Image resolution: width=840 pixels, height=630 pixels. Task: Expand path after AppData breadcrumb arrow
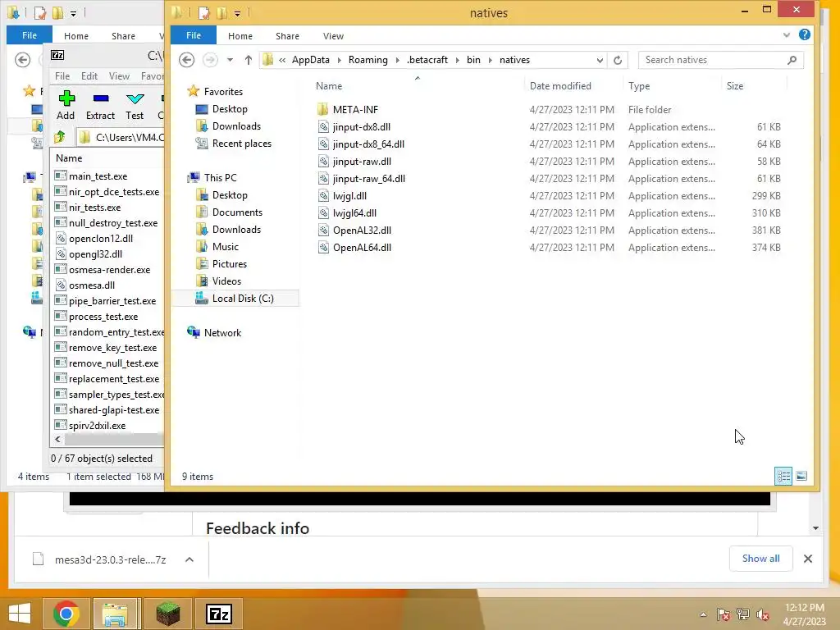(x=339, y=60)
